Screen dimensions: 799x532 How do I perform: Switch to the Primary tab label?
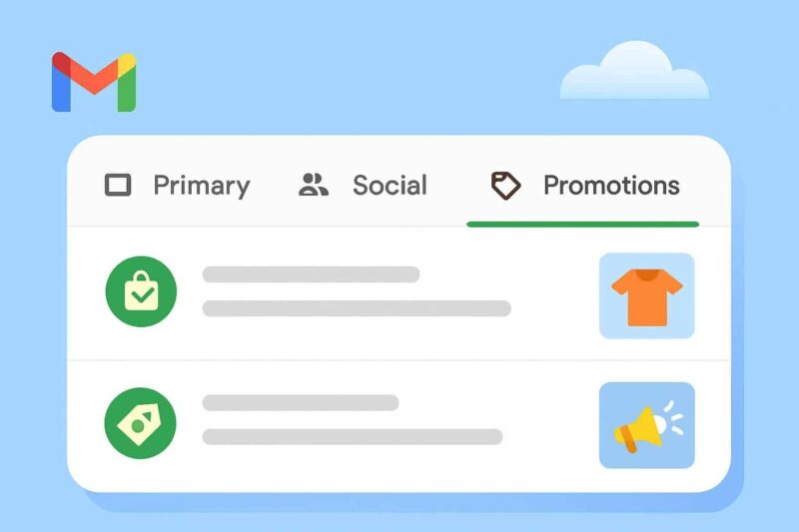[202, 186]
